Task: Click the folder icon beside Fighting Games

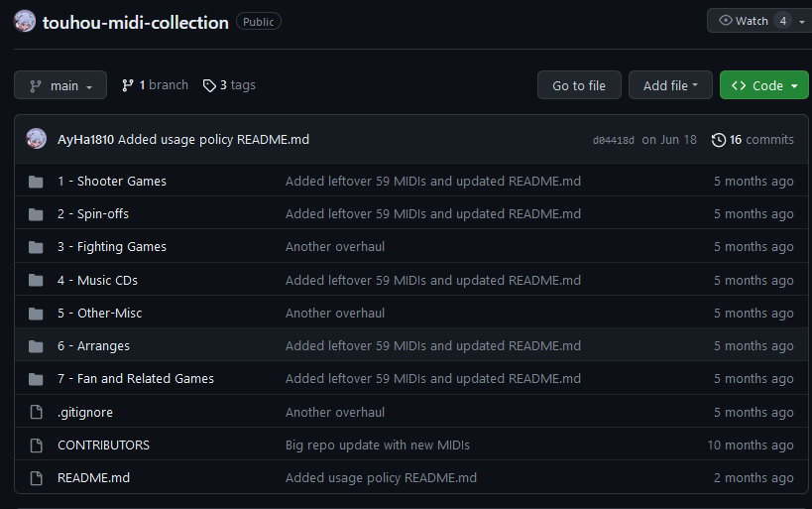Action: tap(37, 247)
